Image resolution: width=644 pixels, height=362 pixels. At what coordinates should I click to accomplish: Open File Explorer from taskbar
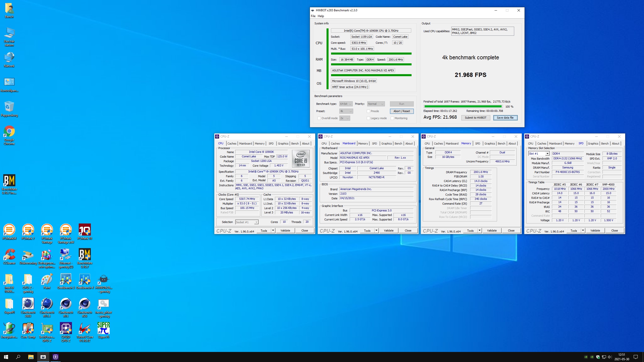tap(31, 357)
